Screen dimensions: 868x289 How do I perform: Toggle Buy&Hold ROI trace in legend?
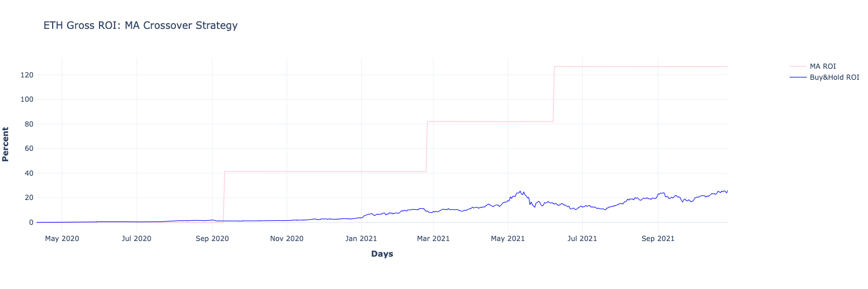[x=824, y=77]
